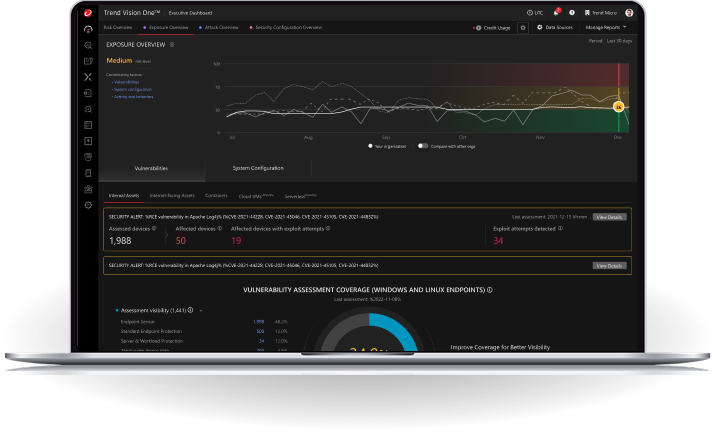This screenshot has width=716, height=432.
Task: Select the Internet-facing Assets tab
Action: tap(172, 196)
